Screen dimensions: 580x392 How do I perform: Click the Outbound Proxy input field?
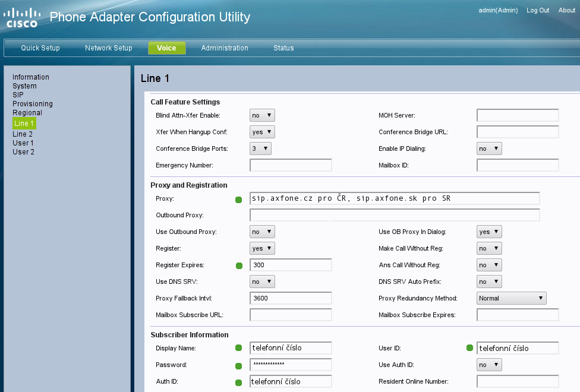pos(395,215)
